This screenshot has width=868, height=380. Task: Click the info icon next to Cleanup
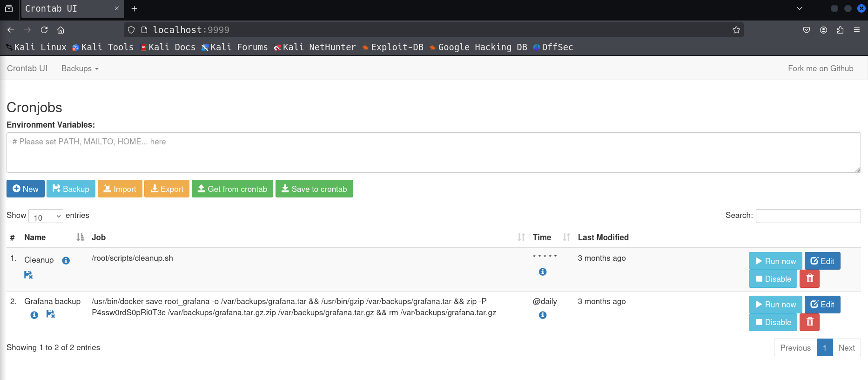(66, 260)
